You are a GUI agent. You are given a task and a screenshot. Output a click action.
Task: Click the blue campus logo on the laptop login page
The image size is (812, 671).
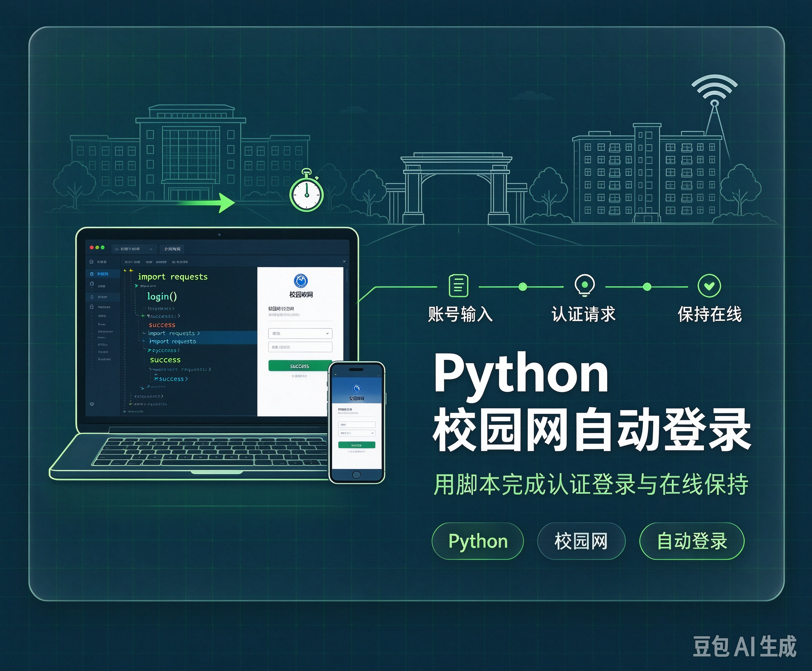click(301, 281)
